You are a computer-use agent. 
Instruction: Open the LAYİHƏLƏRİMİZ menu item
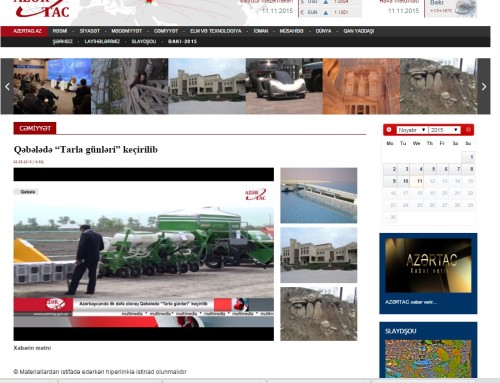pyautogui.click(x=102, y=41)
